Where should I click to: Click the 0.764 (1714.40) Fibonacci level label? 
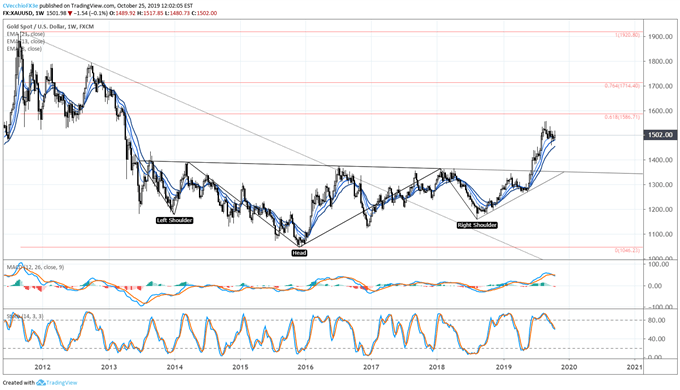622,86
